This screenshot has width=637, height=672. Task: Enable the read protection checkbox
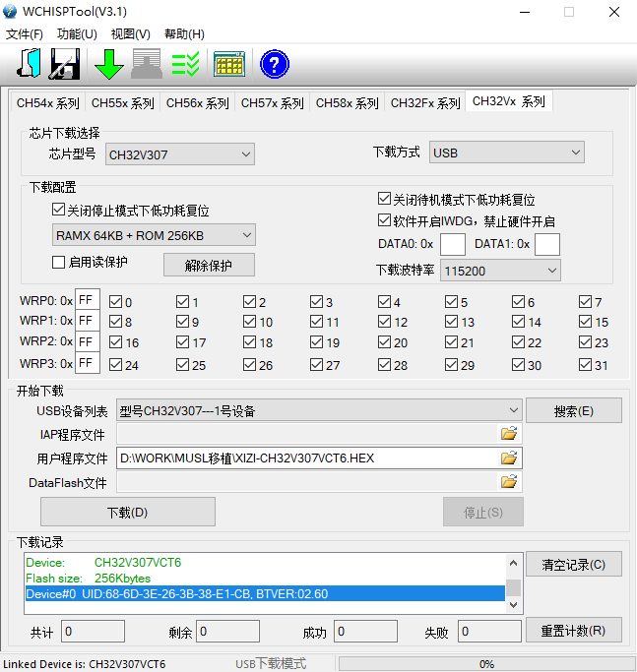point(58,262)
